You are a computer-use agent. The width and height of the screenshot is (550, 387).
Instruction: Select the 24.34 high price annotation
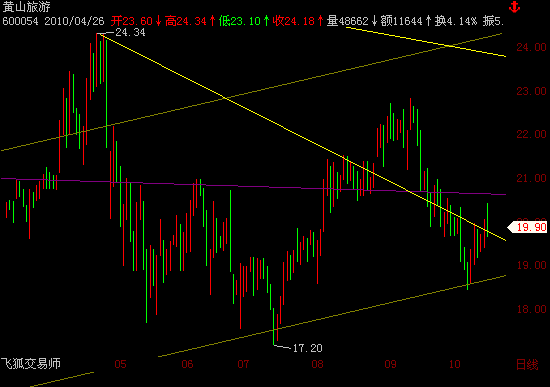(x=130, y=32)
